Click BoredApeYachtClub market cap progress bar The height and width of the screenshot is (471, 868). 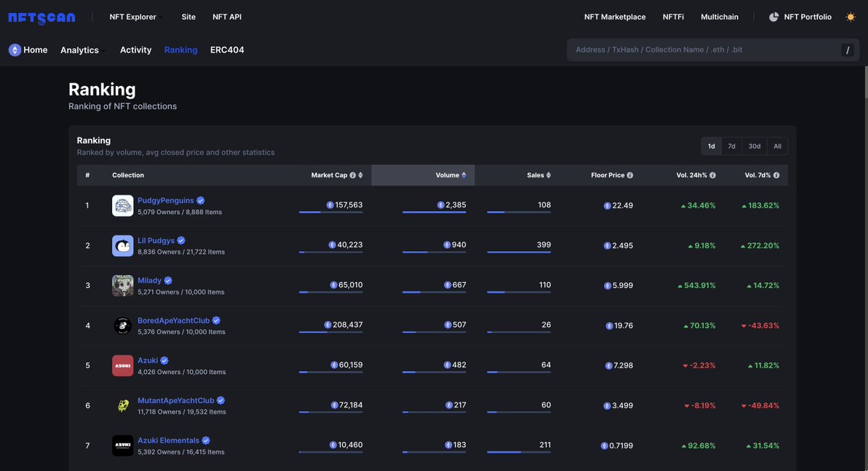[x=331, y=332]
